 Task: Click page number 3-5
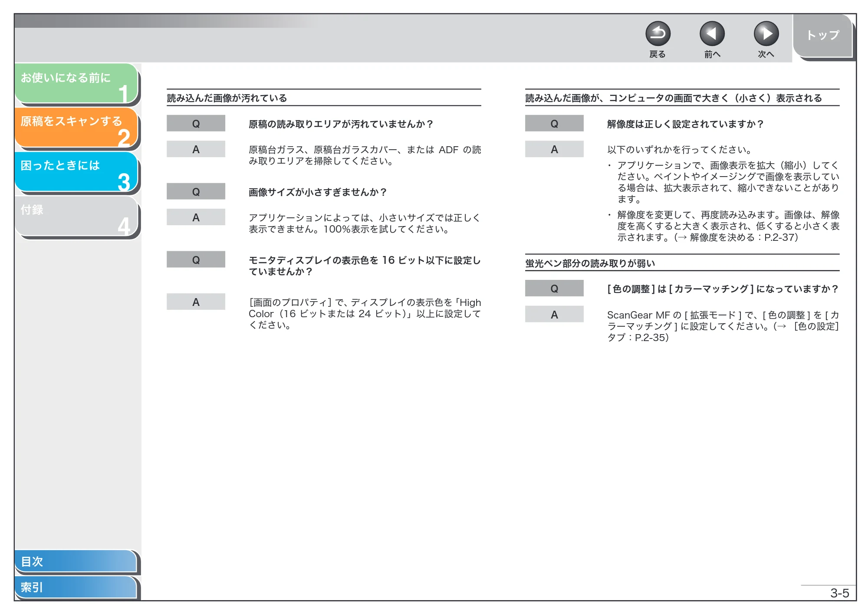pyautogui.click(x=839, y=593)
